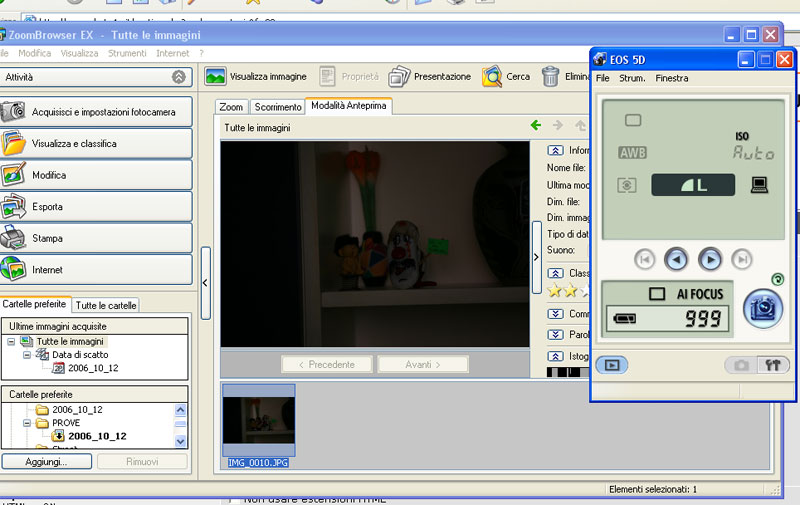Image resolution: width=800 pixels, height=505 pixels.
Task: Click the grey forward arrow icon
Action: 558,125
